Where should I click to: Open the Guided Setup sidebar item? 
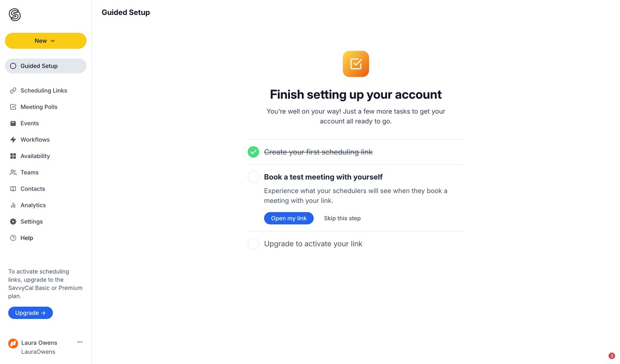click(39, 66)
